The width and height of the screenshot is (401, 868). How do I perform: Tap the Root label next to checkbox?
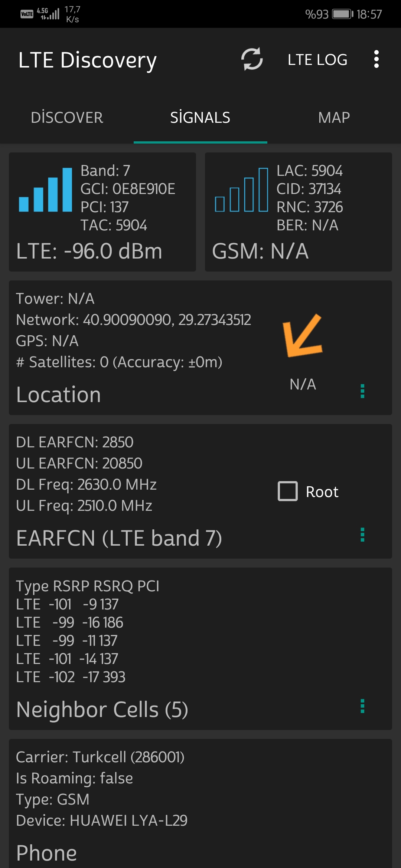322,492
